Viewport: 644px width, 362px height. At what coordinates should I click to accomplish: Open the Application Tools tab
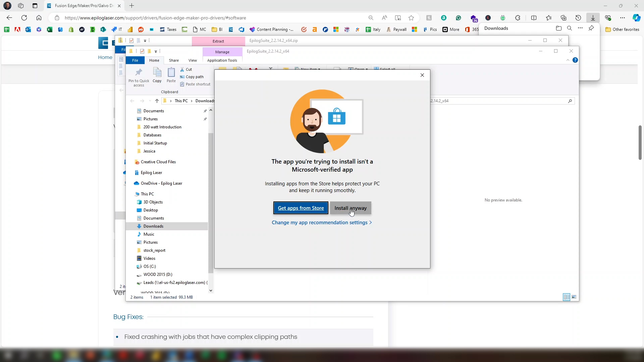pyautogui.click(x=222, y=60)
